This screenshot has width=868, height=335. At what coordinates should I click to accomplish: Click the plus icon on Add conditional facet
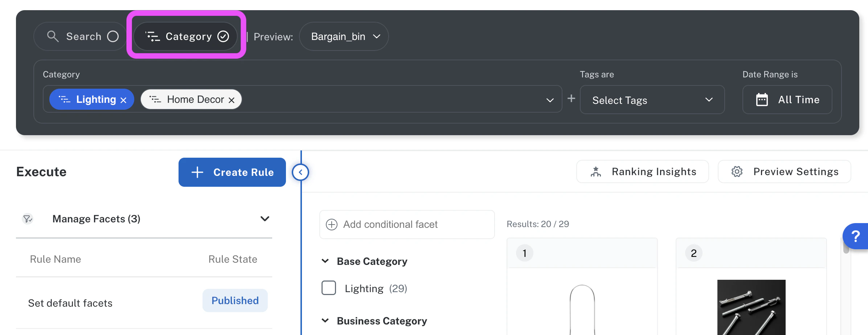click(332, 224)
